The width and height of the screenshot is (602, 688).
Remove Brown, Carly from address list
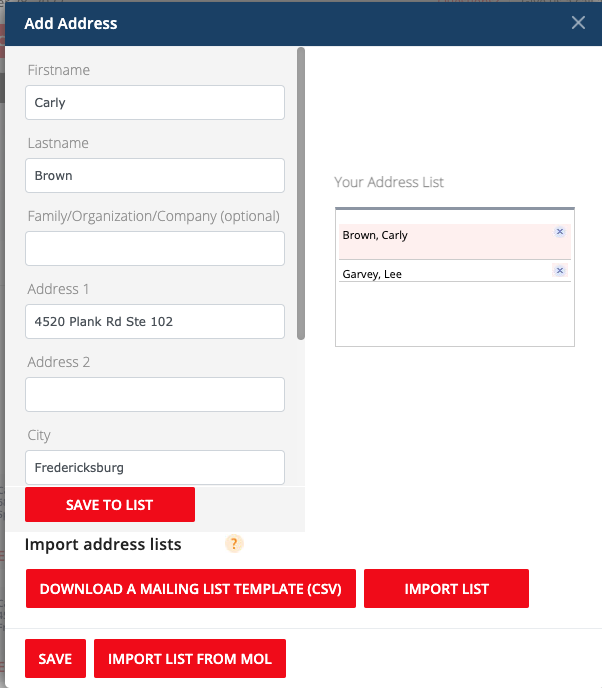(x=559, y=232)
